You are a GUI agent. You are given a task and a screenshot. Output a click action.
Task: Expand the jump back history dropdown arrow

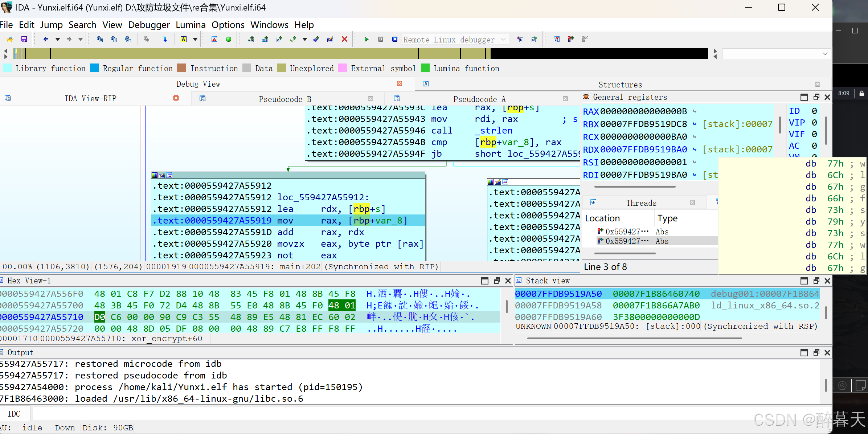(57, 39)
